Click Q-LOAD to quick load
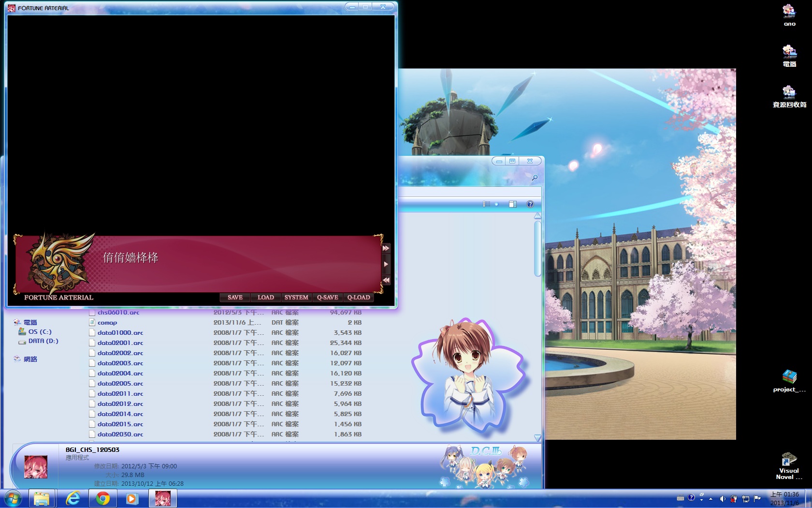Viewport: 812px width, 508px height. click(x=358, y=298)
